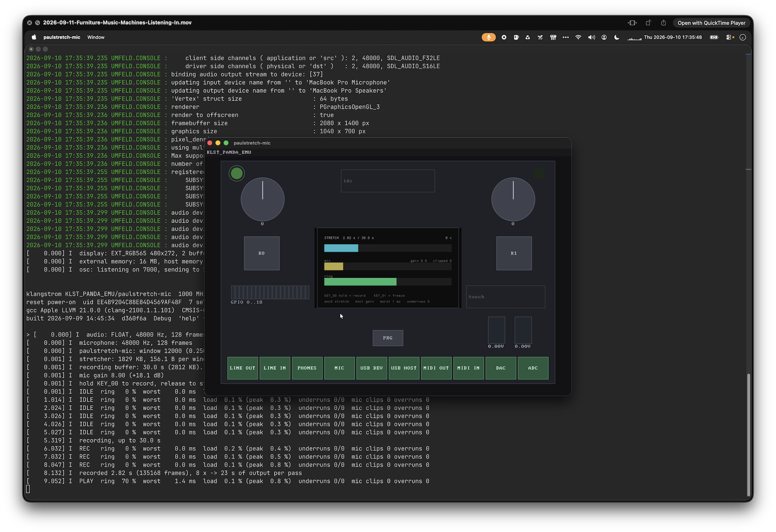Viewport: 776px width, 532px height.
Task: Click the user account icon in menu bar
Action: coord(604,37)
